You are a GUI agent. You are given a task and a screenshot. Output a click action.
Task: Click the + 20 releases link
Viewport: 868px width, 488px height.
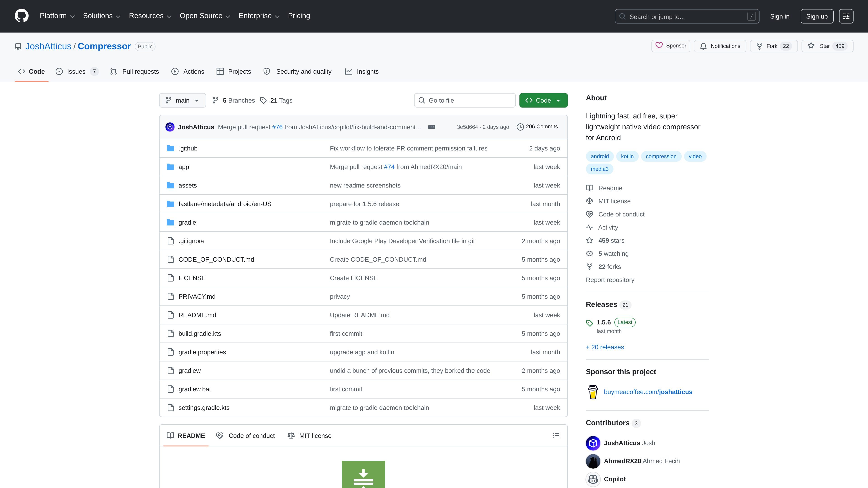point(605,347)
